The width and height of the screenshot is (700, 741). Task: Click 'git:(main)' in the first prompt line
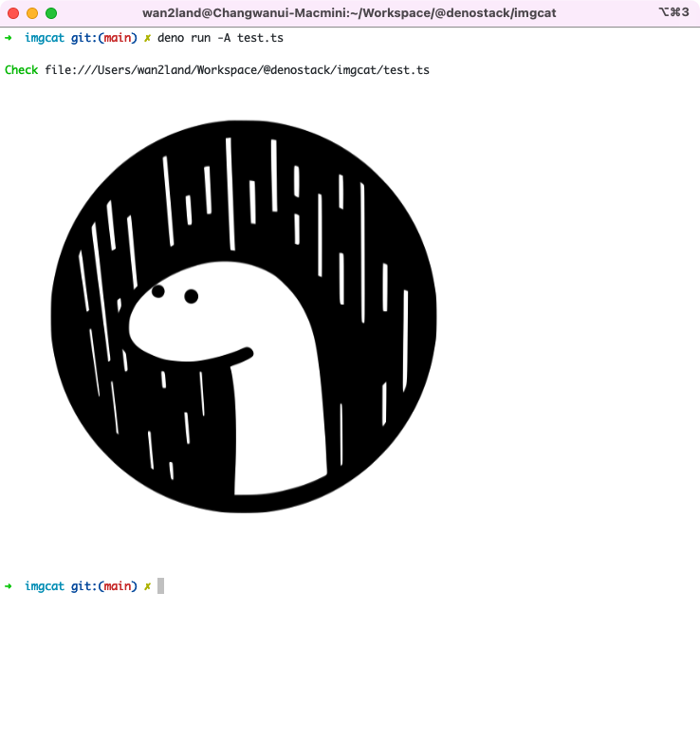point(104,38)
